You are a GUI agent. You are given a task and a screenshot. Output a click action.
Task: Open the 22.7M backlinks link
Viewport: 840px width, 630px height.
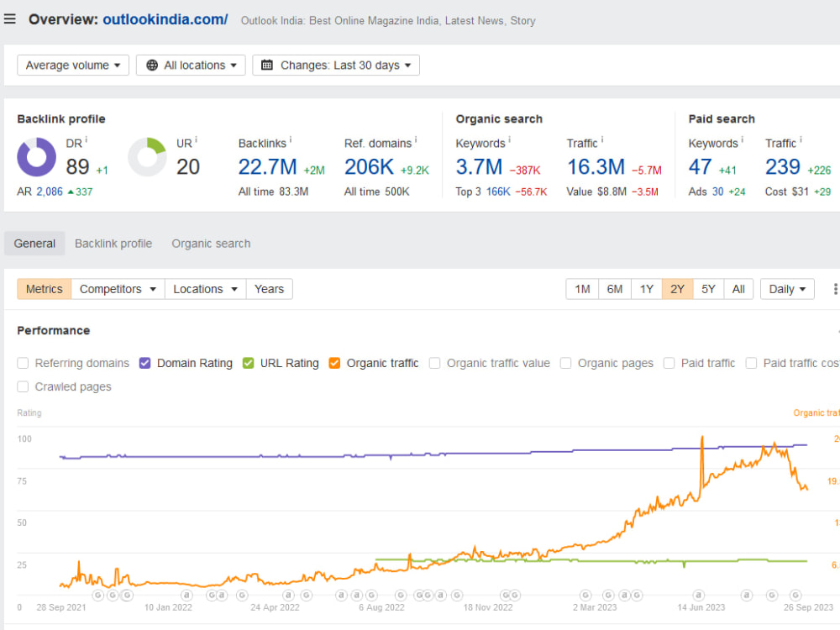tap(267, 167)
